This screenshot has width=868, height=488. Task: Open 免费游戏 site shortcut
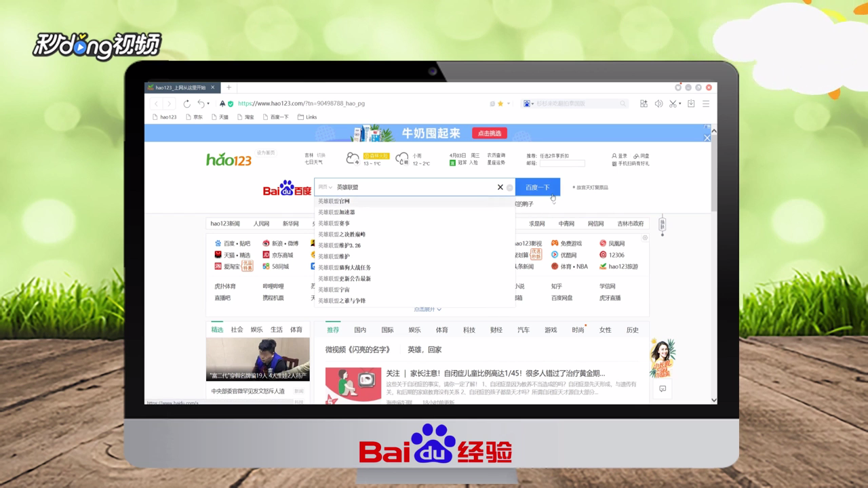click(566, 243)
